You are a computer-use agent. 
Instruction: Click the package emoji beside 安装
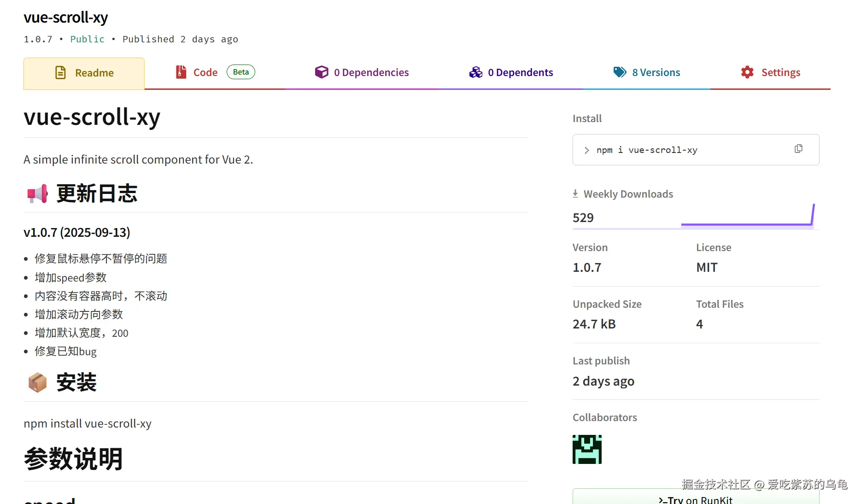click(37, 383)
